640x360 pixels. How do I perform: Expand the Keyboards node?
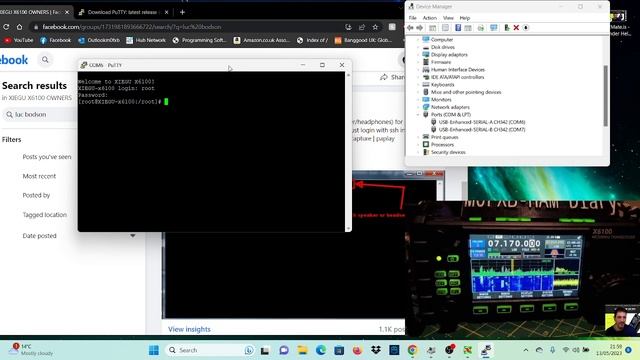tap(418, 84)
